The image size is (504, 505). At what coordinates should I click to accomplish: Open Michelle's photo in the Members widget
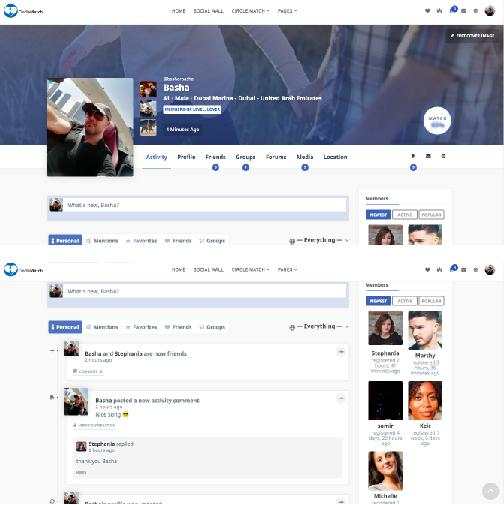[385, 471]
